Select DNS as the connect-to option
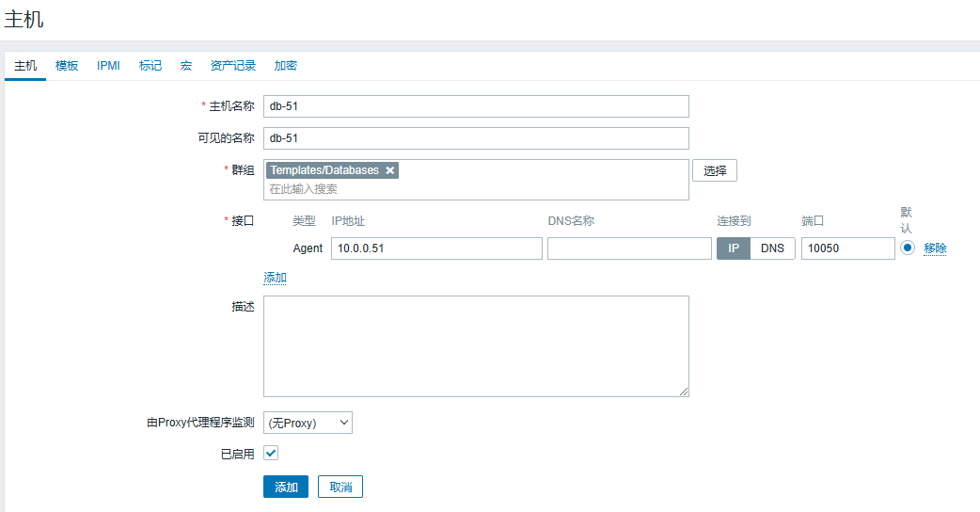The width and height of the screenshot is (980, 512). pos(772,248)
